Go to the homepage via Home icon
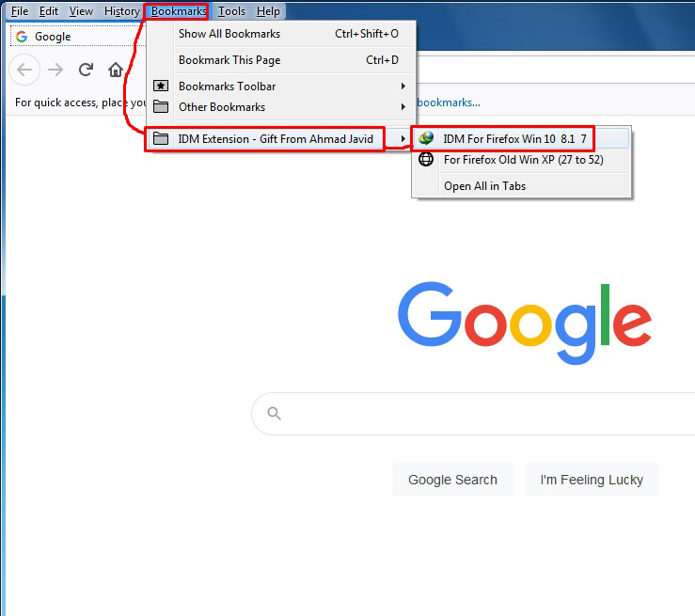 116,70
